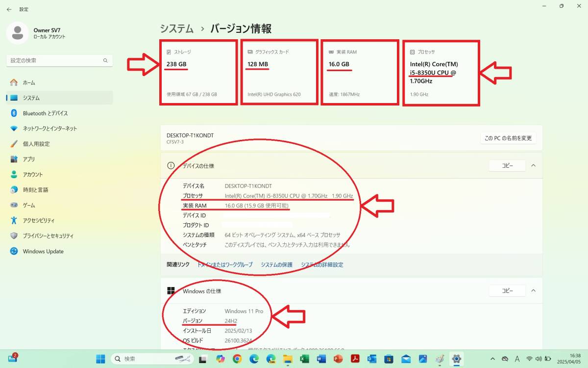Open the Wi-Fi network tray icon
588x368 pixels.
tap(529, 359)
